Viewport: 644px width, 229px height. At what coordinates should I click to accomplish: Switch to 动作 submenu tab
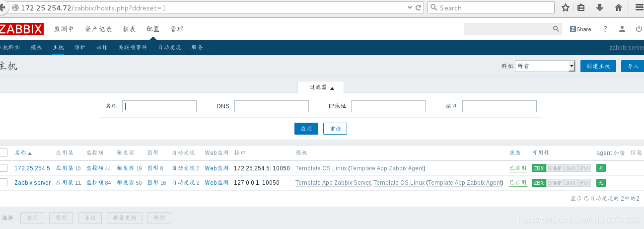point(102,48)
